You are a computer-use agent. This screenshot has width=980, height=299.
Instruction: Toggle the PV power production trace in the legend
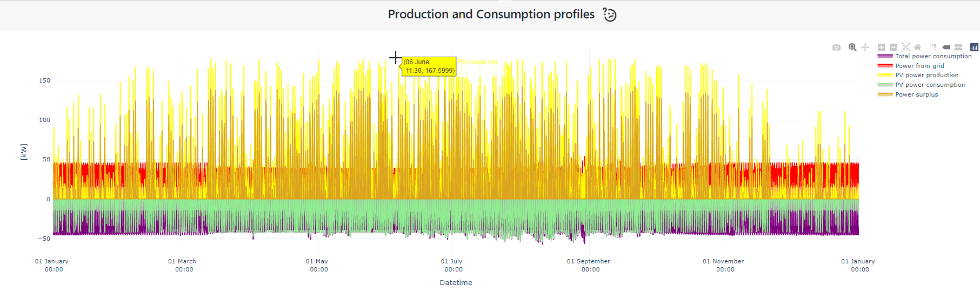click(x=918, y=75)
